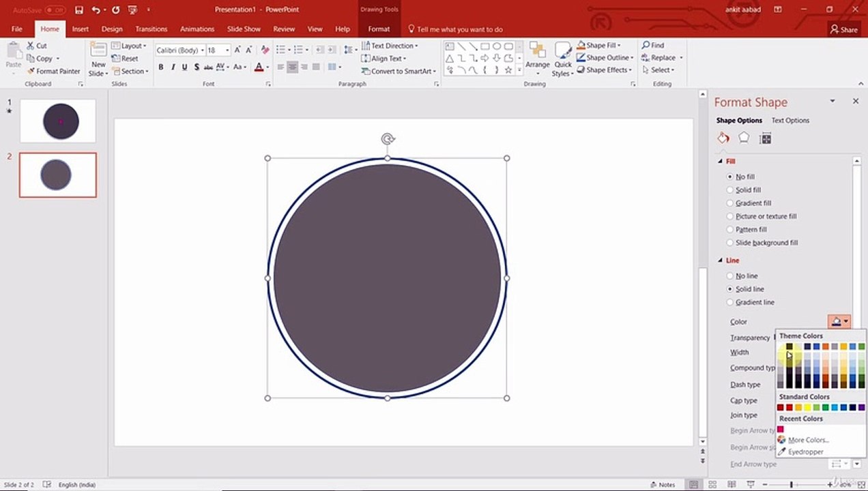The width and height of the screenshot is (868, 491).
Task: Open the line Color dropdown button
Action: click(839, 322)
